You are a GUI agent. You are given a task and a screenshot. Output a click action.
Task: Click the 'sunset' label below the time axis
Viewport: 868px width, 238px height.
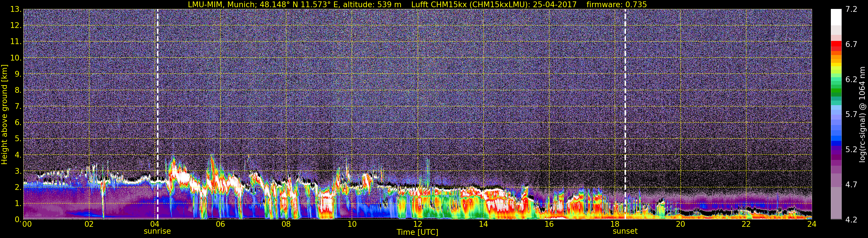[625, 231]
